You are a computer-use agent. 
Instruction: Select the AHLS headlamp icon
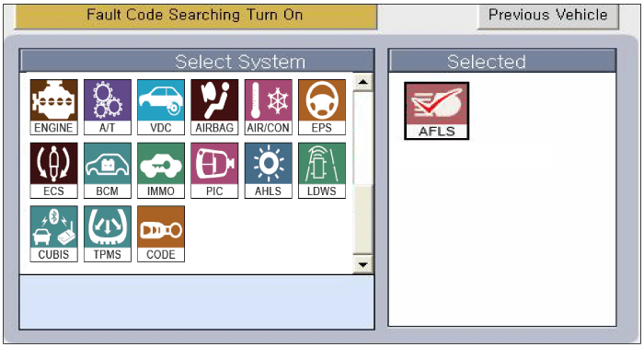pos(269,170)
